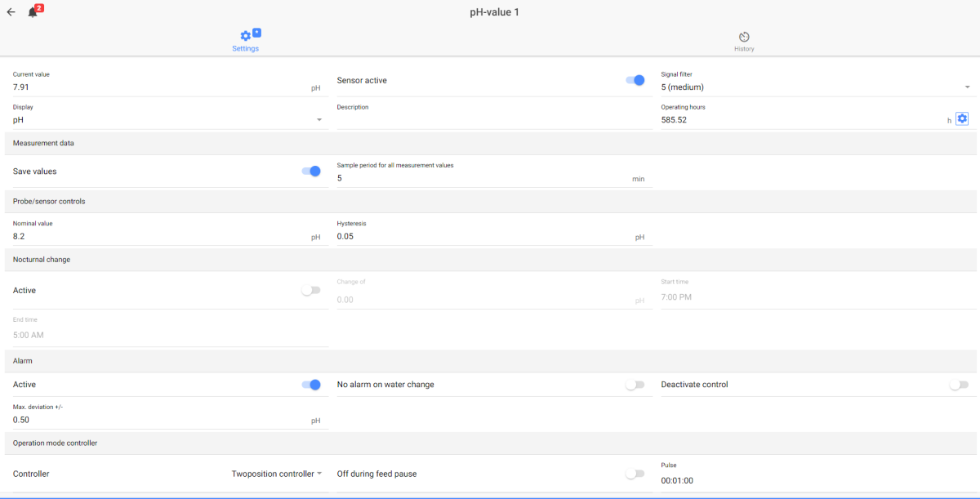Toggle the Save values switch
This screenshot has width=980, height=499.
(x=311, y=171)
